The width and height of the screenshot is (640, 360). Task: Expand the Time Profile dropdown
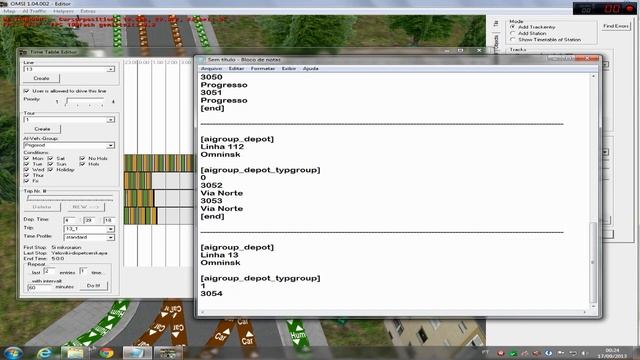[111, 238]
